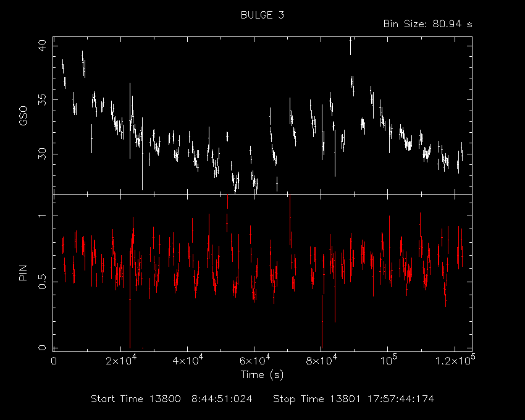This screenshot has width=525, height=420.
Task: Click the PIN axis value 1
Action: tap(42, 216)
